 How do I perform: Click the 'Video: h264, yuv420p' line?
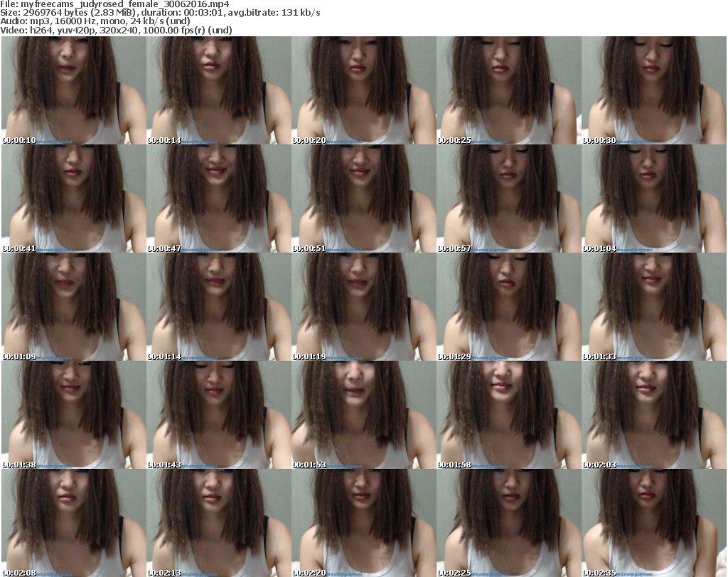pos(116,30)
